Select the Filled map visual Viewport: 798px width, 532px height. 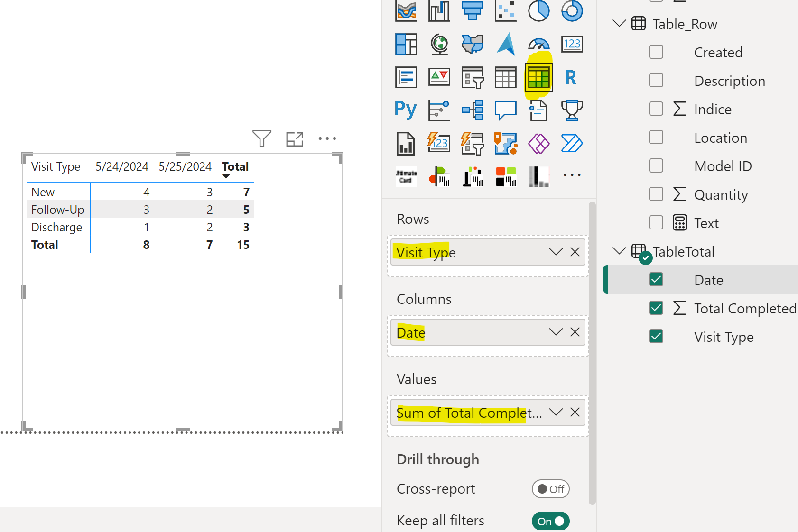pos(473,44)
